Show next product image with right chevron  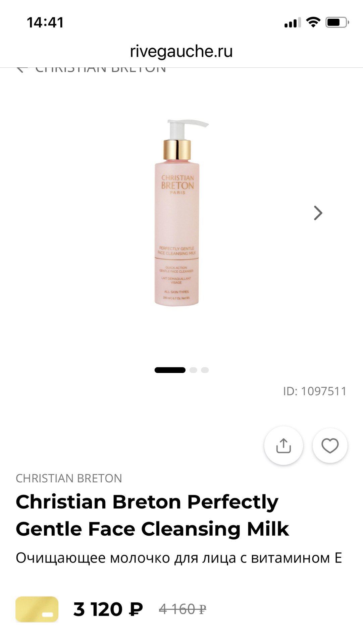pos(318,213)
